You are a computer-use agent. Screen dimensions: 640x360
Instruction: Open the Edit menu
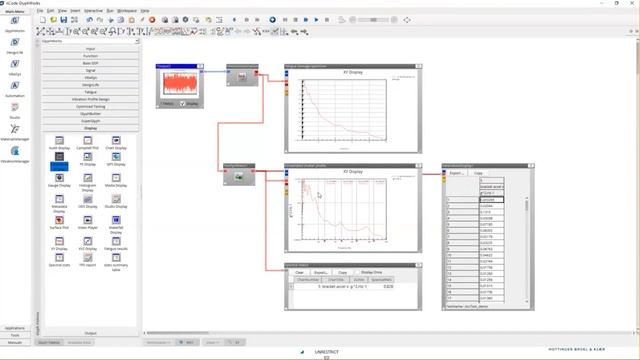[x=50, y=11]
